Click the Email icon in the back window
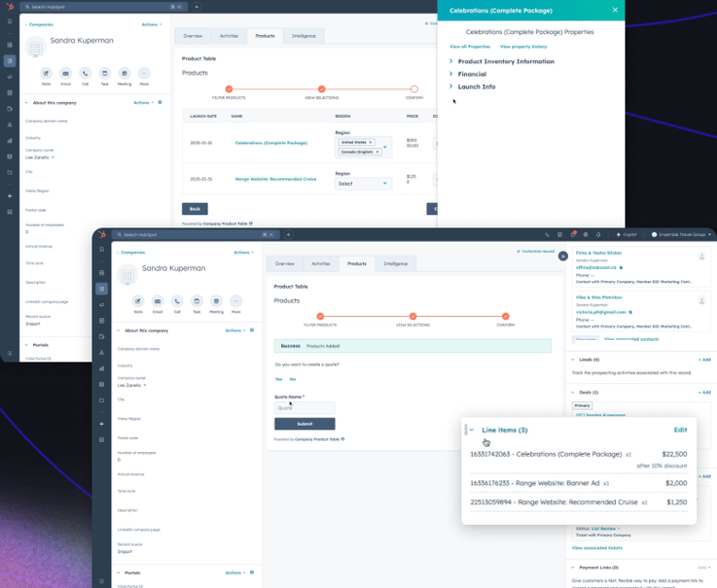717x588 pixels. click(65, 74)
